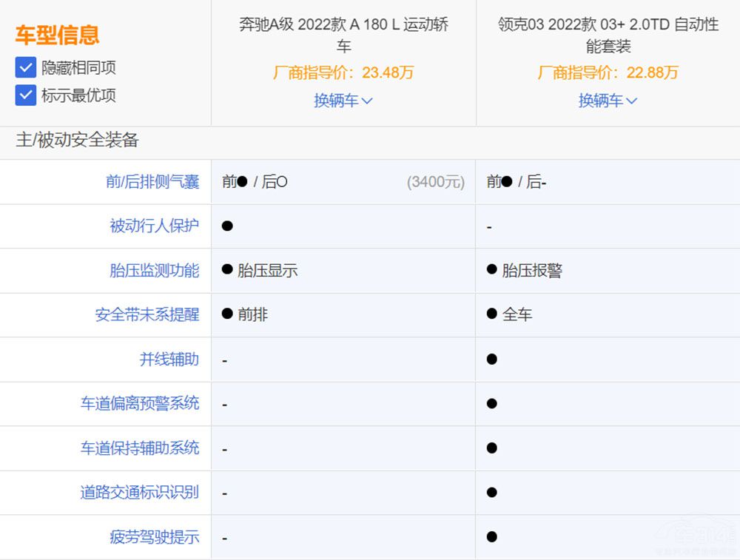The height and width of the screenshot is (560, 740).
Task: Open 换辆车 dropdown under 领克03
Action: 608,101
